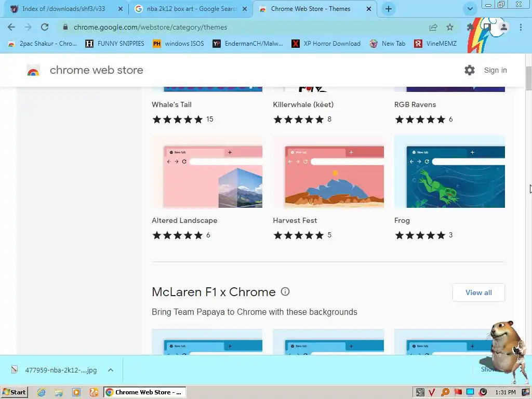
Task: Launch Internet Explorer from quick launch
Action: point(42,393)
